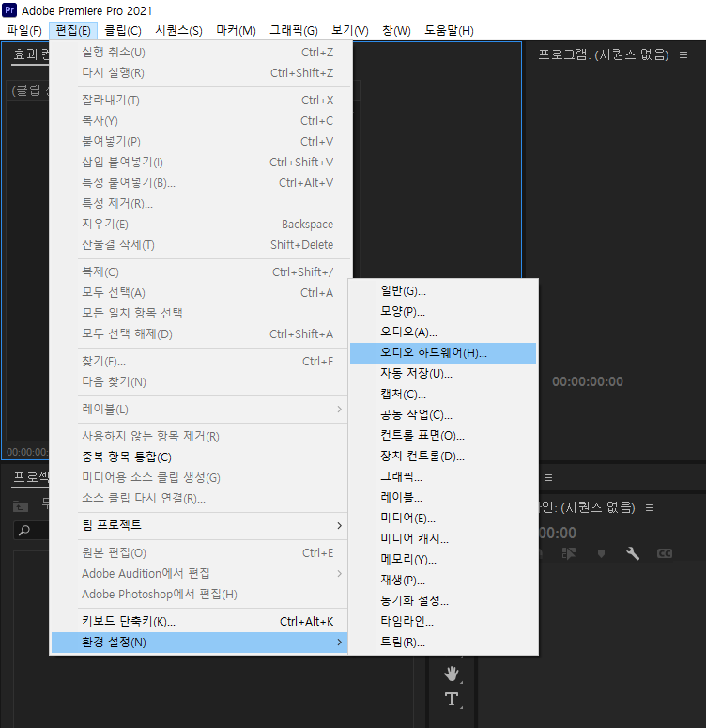Click the project panel search field
Image resolution: width=706 pixels, height=728 pixels.
click(x=31, y=530)
